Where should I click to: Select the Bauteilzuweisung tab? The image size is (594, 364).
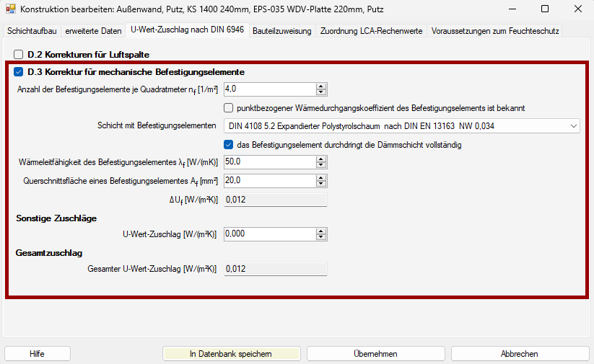[283, 32]
